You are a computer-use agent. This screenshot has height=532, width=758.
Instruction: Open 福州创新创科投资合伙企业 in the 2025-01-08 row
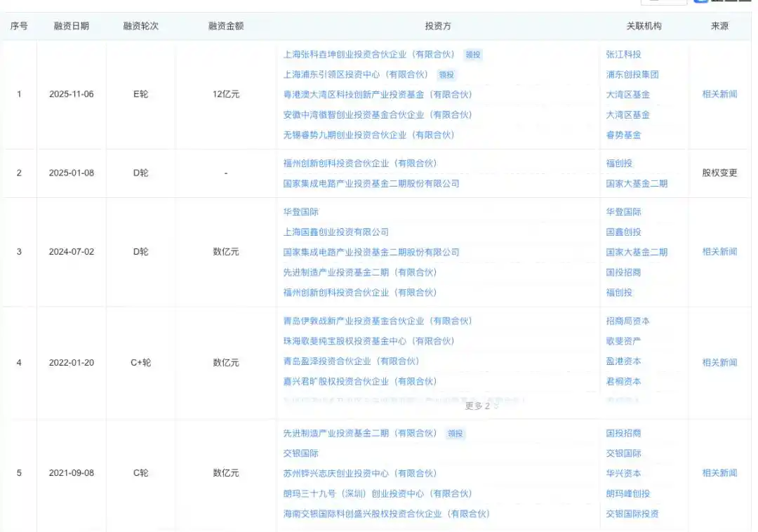click(x=360, y=164)
